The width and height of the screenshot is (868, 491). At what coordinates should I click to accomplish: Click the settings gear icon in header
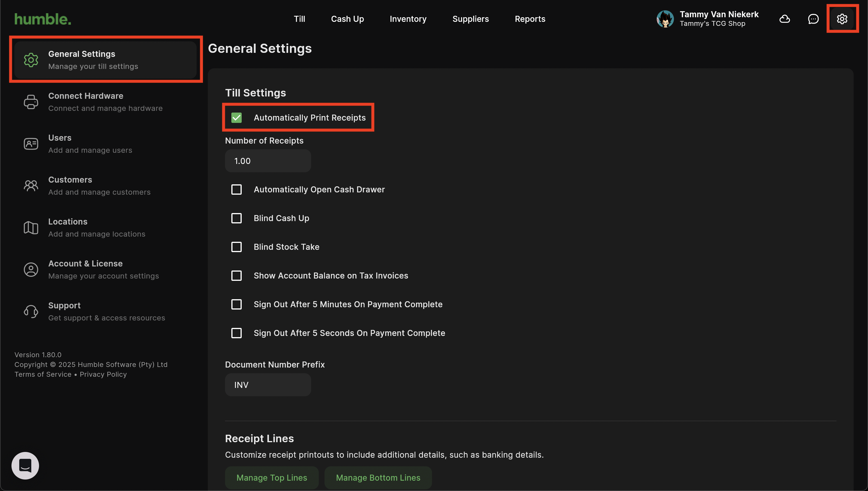pyautogui.click(x=842, y=19)
